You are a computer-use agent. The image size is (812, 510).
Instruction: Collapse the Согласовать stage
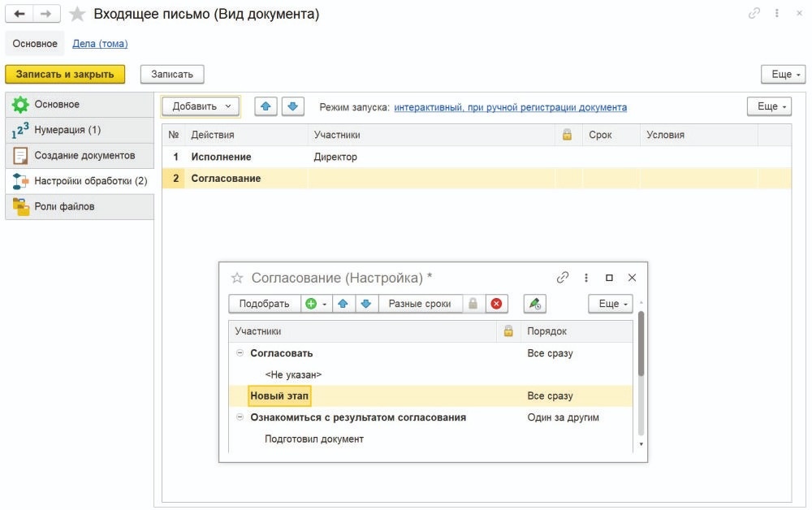pyautogui.click(x=240, y=352)
